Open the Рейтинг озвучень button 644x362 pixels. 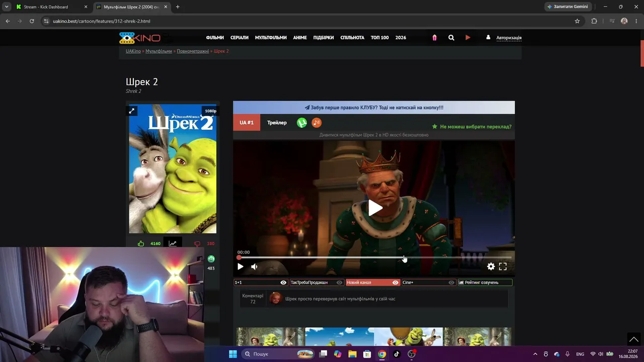[x=485, y=283]
